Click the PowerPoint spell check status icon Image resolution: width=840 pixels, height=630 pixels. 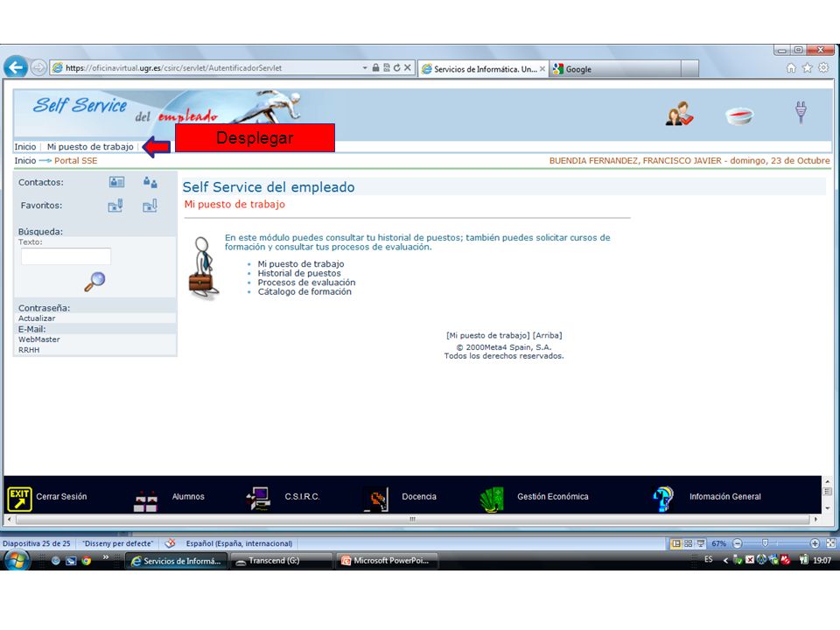170,543
